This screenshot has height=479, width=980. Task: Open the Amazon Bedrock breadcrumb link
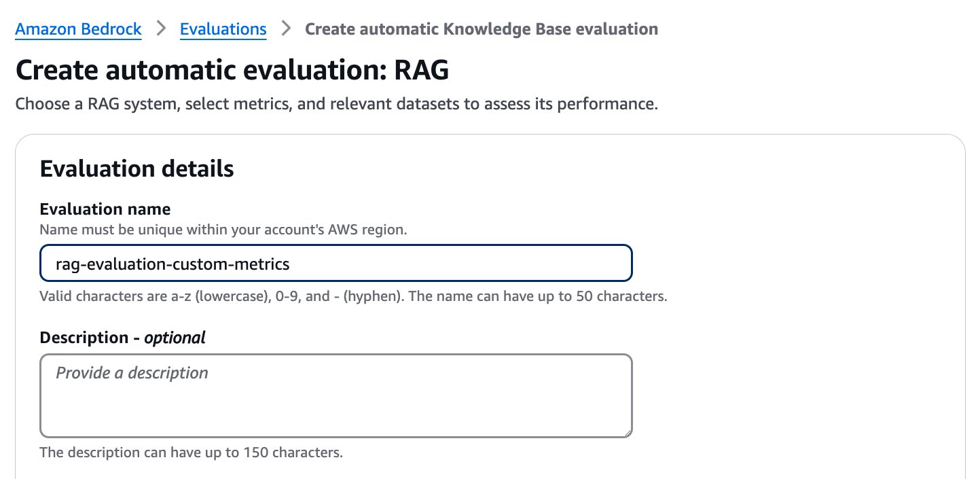coord(78,29)
